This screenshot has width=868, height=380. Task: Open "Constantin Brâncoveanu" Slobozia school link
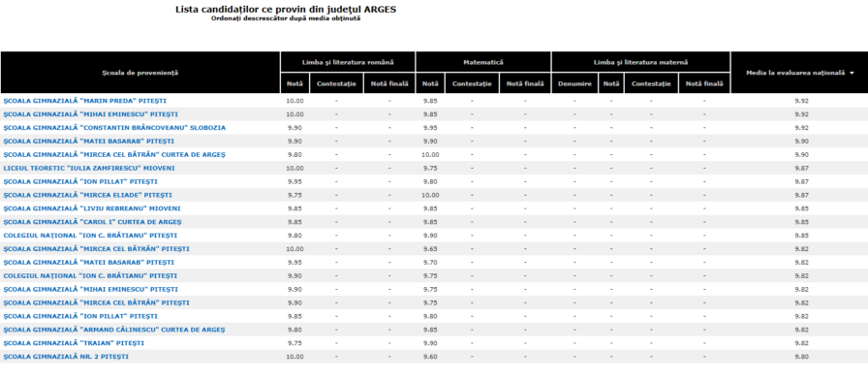coord(114,127)
